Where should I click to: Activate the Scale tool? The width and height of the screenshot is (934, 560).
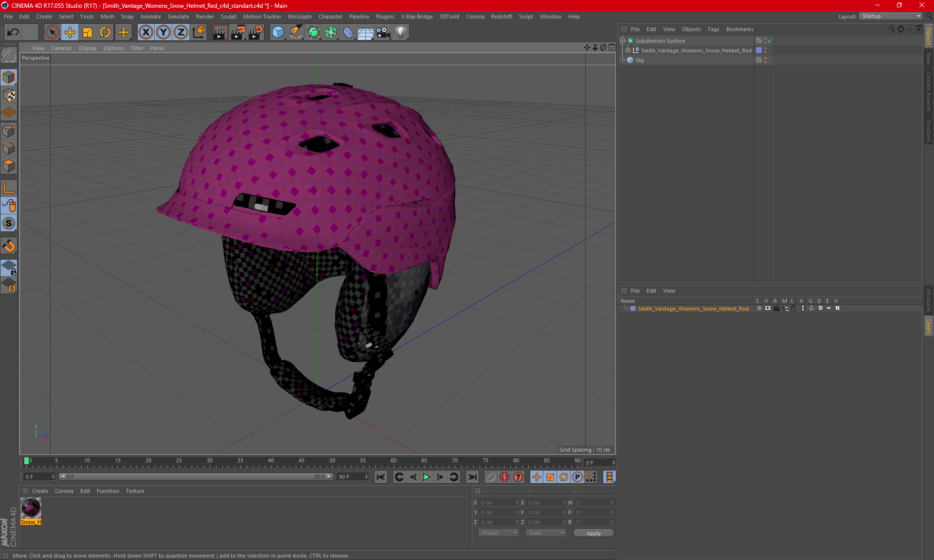click(x=88, y=33)
